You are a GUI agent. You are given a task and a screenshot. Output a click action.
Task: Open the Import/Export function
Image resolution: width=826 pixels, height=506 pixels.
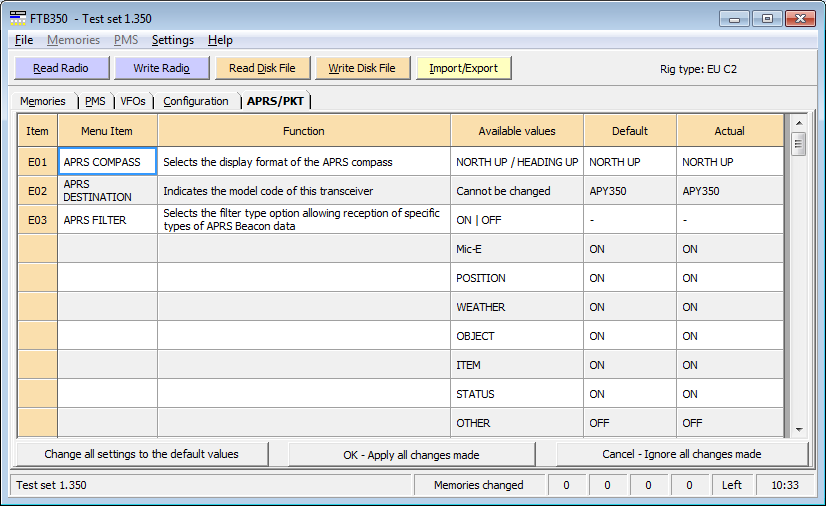tap(464, 68)
